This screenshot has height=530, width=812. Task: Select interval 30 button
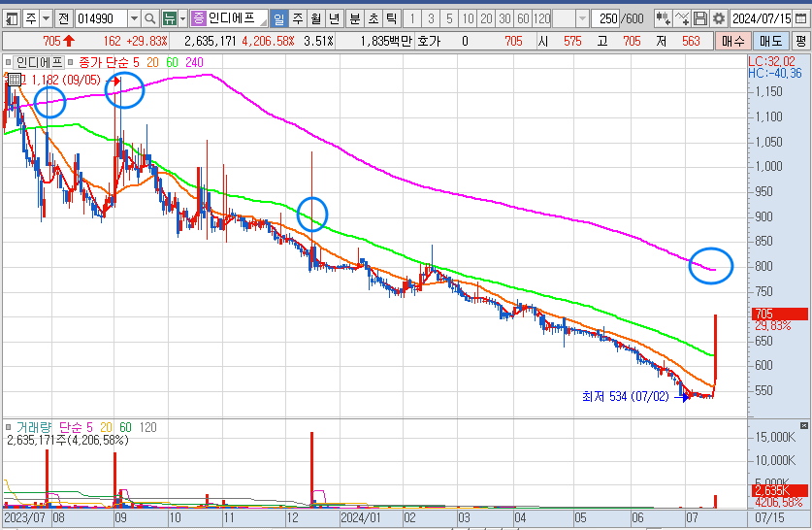[x=504, y=19]
